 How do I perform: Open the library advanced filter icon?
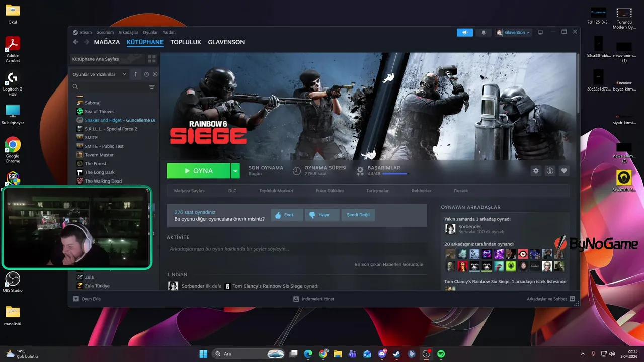[x=152, y=87]
